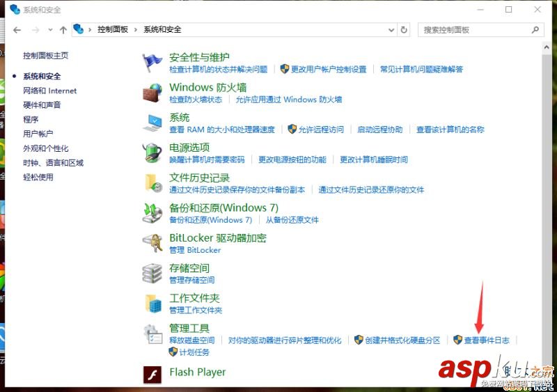Open 时钟、语言和区域 in the sidebar
The width and height of the screenshot is (557, 392).
pyautogui.click(x=53, y=163)
